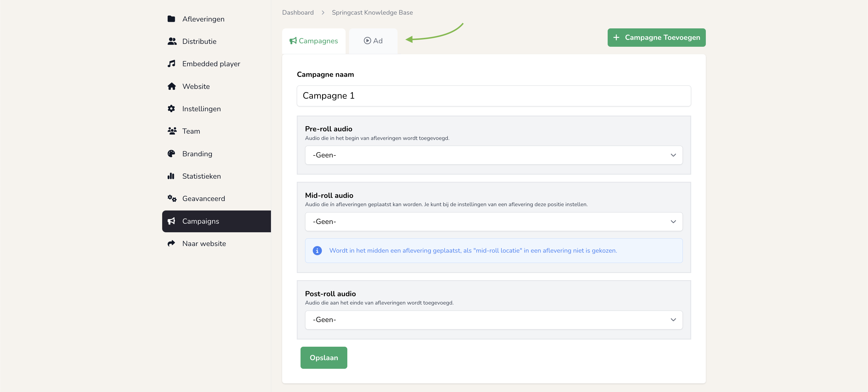Viewport: 868px width, 392px height.
Task: Save the campaign with Opslaan button
Action: 323,357
